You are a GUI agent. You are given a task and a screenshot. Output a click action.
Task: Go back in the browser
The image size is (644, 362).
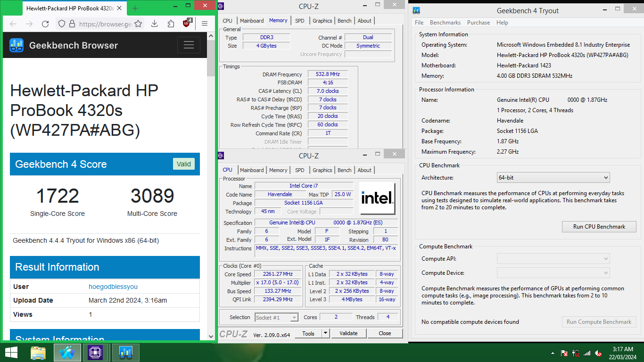coord(13,24)
